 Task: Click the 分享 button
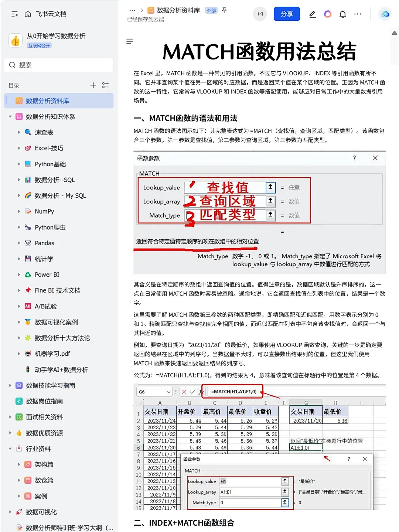(x=287, y=14)
